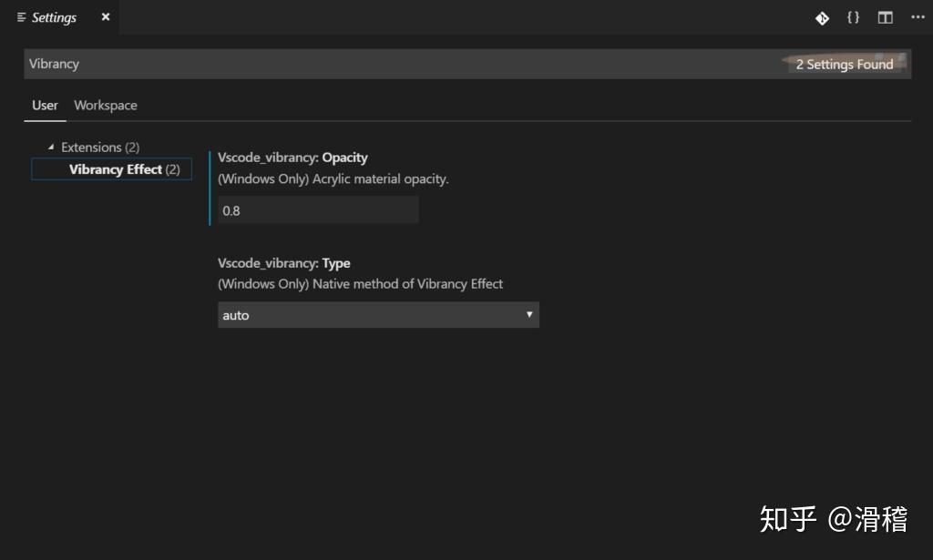This screenshot has width=933, height=560.
Task: Collapse Extensions via its triangle arrow icon
Action: coord(51,147)
